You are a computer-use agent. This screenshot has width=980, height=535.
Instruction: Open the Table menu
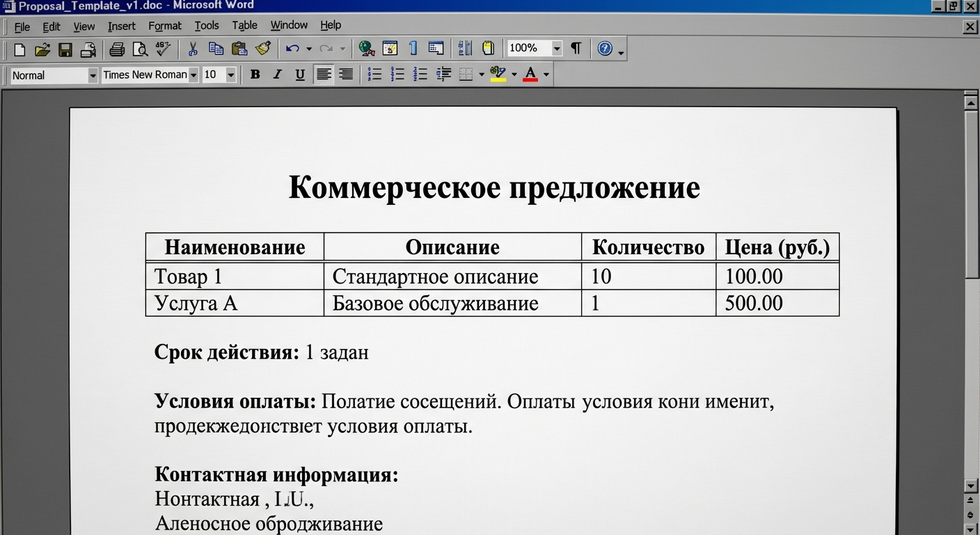coord(244,25)
